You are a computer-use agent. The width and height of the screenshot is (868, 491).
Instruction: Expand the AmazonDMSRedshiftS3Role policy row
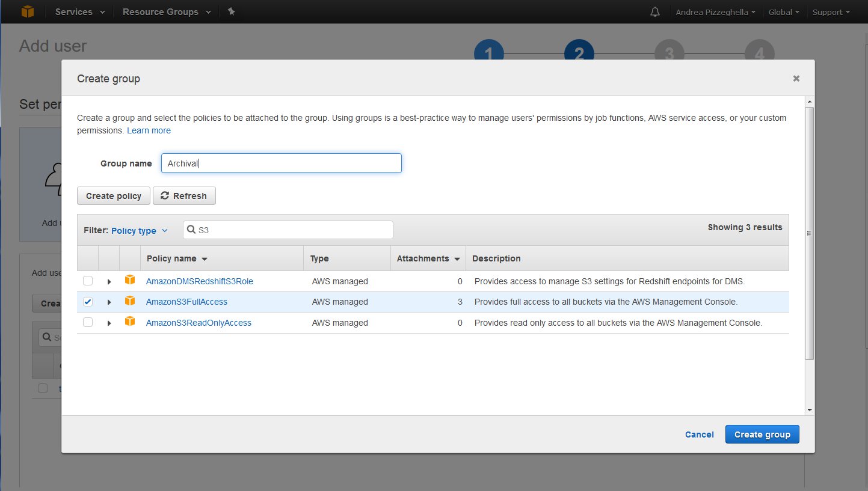(109, 281)
